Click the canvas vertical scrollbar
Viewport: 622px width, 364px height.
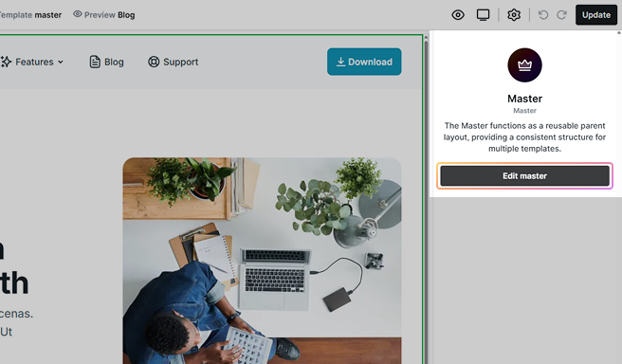[426, 198]
